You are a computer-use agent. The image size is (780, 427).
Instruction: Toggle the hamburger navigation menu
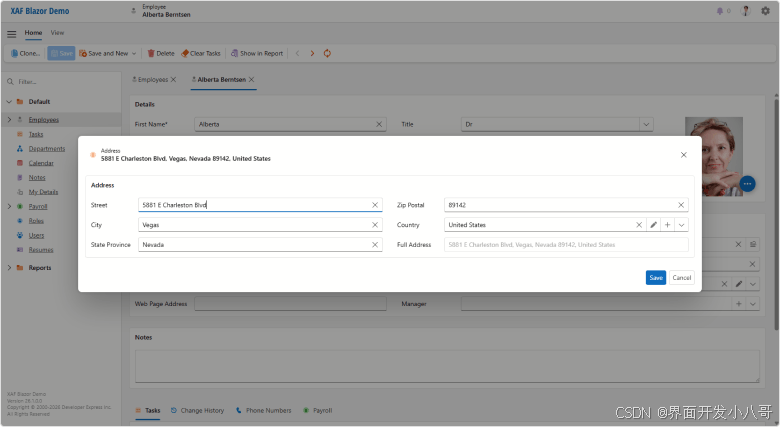[11, 34]
